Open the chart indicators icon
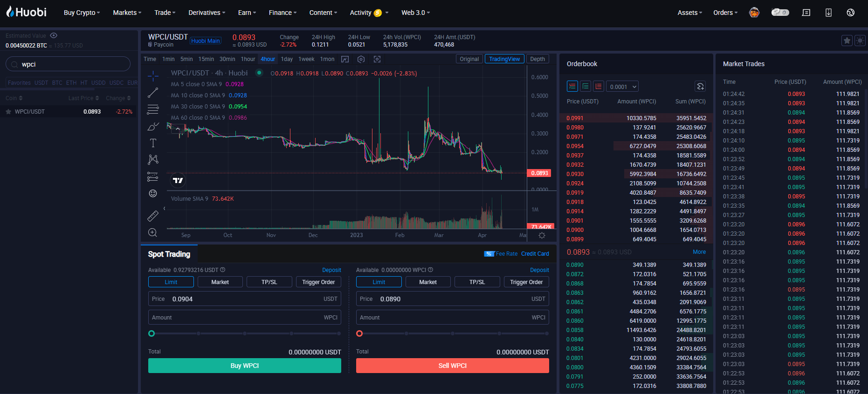 pyautogui.click(x=345, y=59)
